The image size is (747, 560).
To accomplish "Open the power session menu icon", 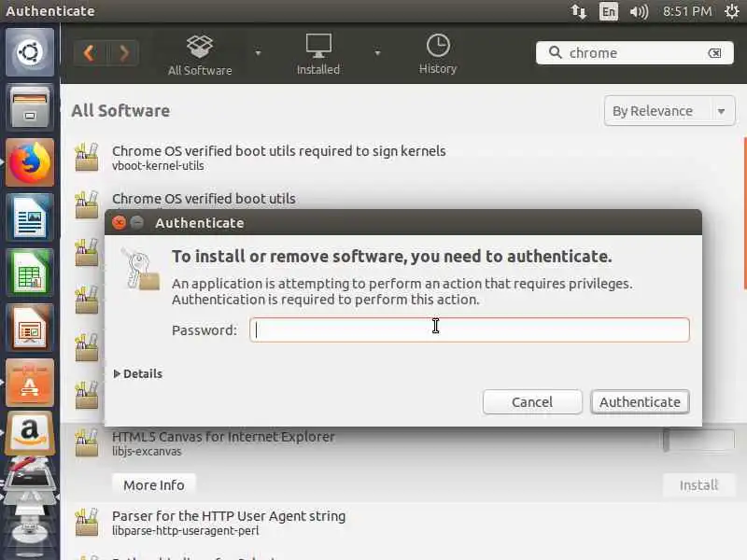I will (732, 11).
